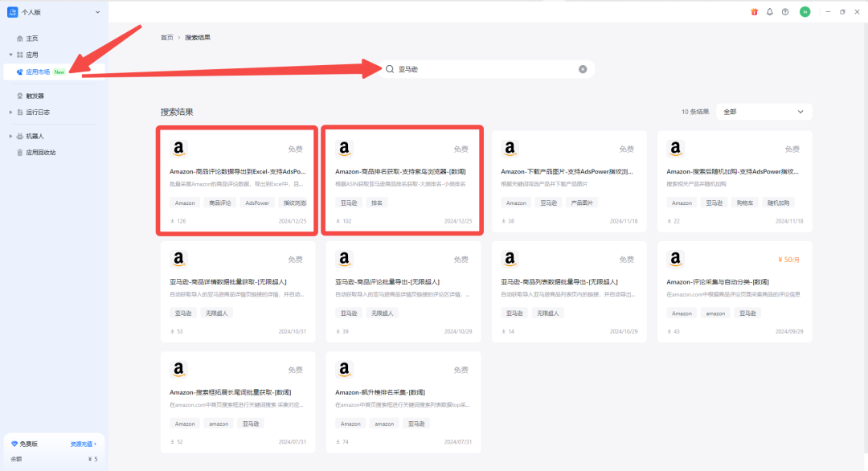Open the gift rewards icon in title bar
This screenshot has height=471, width=868.
click(754, 11)
